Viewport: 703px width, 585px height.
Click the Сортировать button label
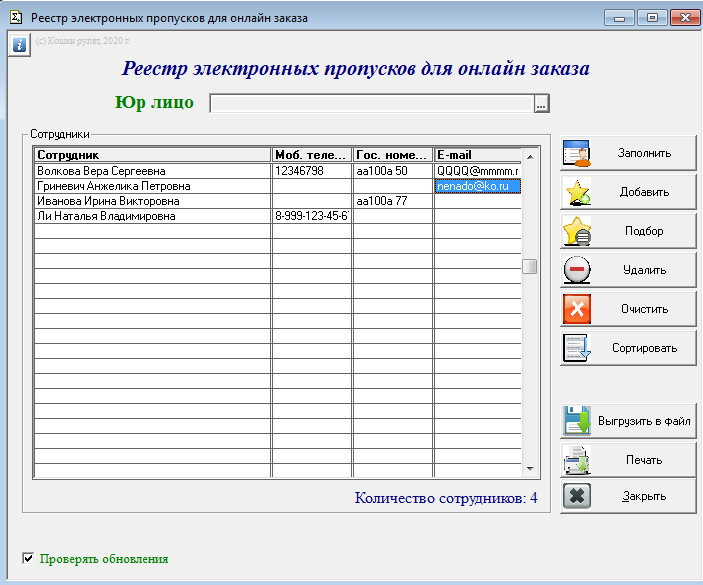coord(644,348)
